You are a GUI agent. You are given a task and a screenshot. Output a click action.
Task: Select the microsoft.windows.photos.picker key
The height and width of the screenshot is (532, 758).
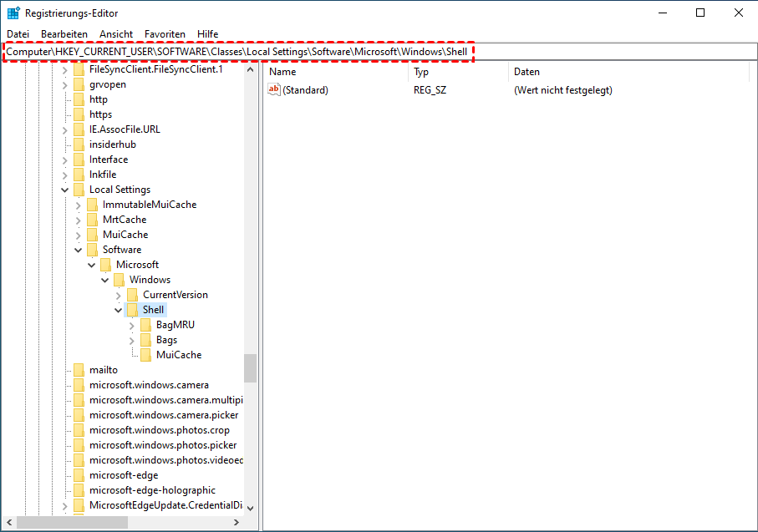click(164, 445)
